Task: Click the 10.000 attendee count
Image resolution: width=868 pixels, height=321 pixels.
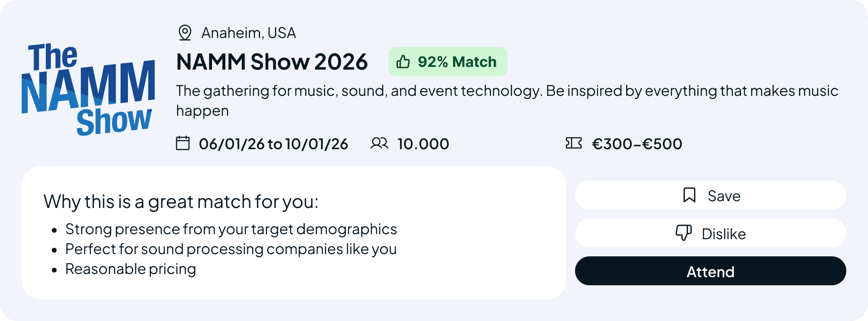Action: [423, 143]
